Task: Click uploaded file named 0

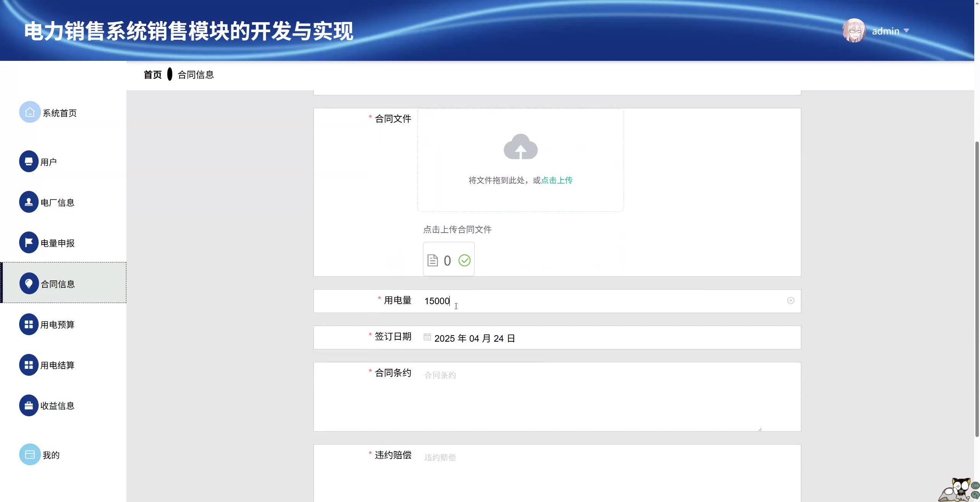Action: pyautogui.click(x=447, y=261)
